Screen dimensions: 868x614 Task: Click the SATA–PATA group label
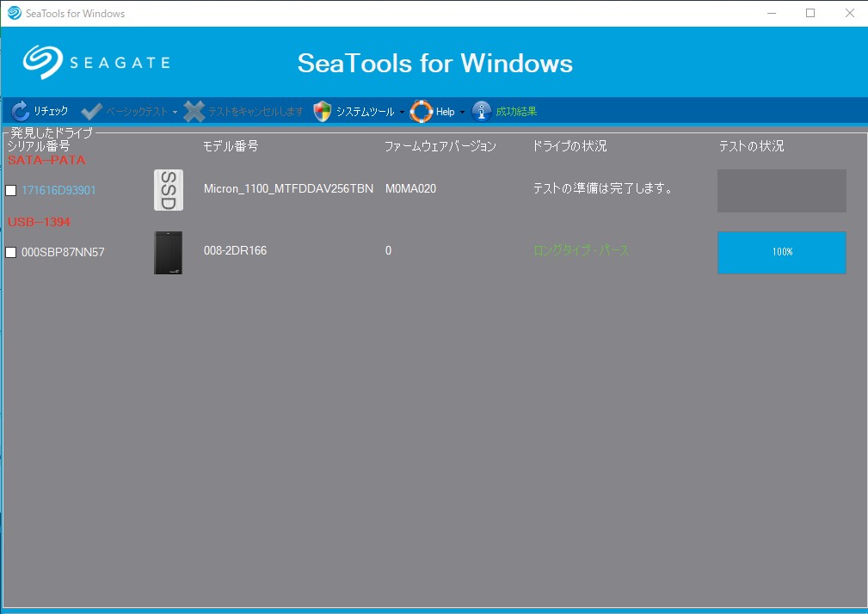(x=46, y=160)
